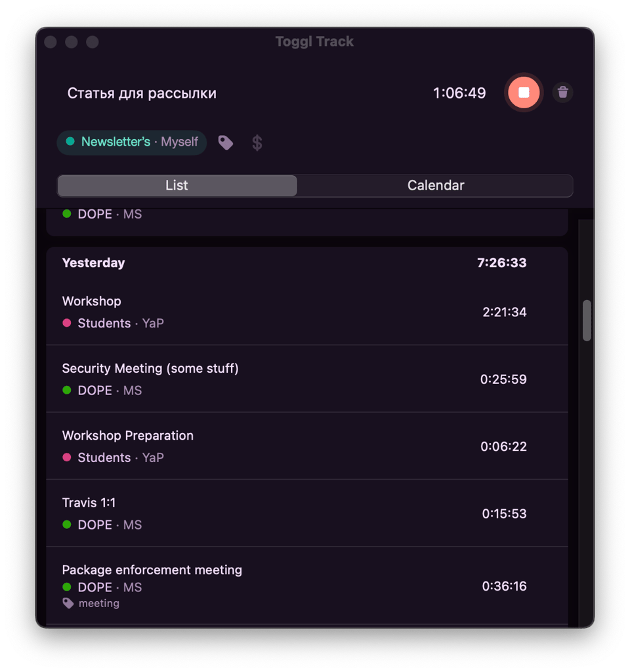Click green DOPE project dot under Travis 1:1
Viewport: 630px width, 672px height.
coord(66,524)
